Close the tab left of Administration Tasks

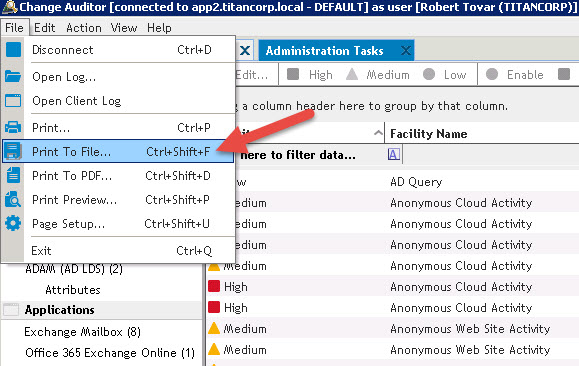coord(245,51)
